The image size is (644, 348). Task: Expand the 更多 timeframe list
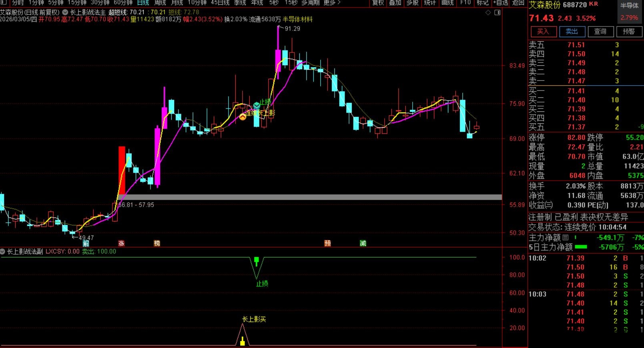click(x=332, y=3)
